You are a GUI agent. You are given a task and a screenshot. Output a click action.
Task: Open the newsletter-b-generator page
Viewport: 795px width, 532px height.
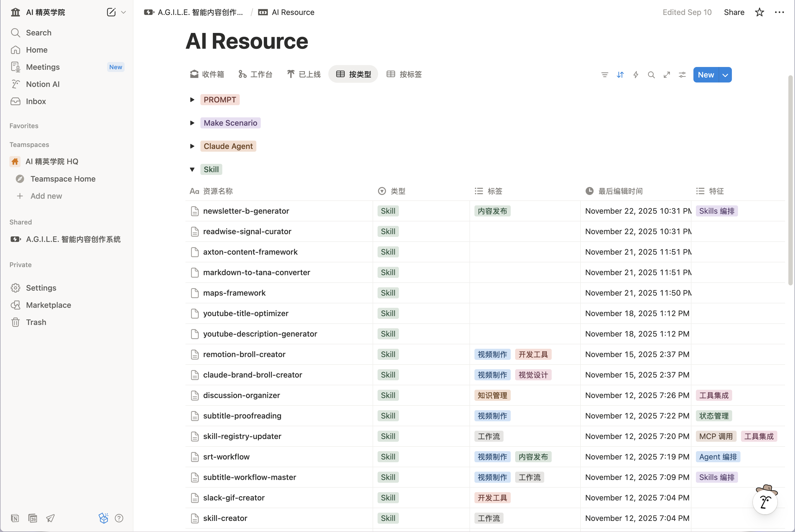[246, 211]
